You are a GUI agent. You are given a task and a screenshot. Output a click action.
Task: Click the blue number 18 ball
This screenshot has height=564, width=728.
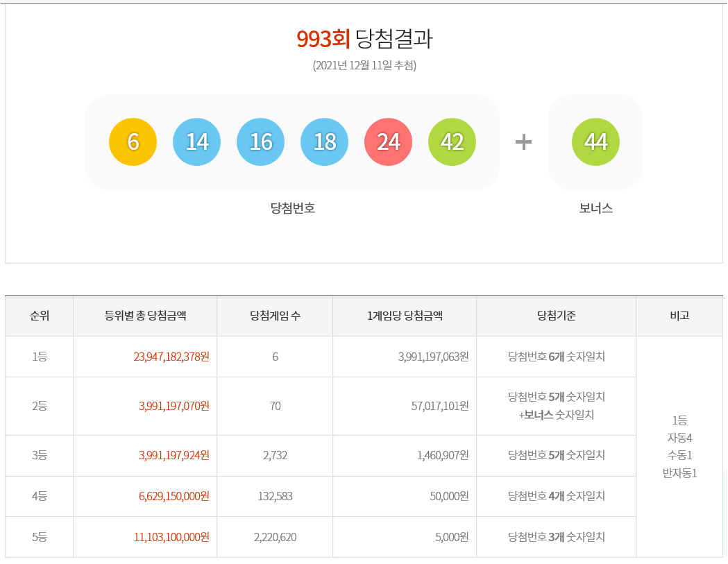pos(325,142)
